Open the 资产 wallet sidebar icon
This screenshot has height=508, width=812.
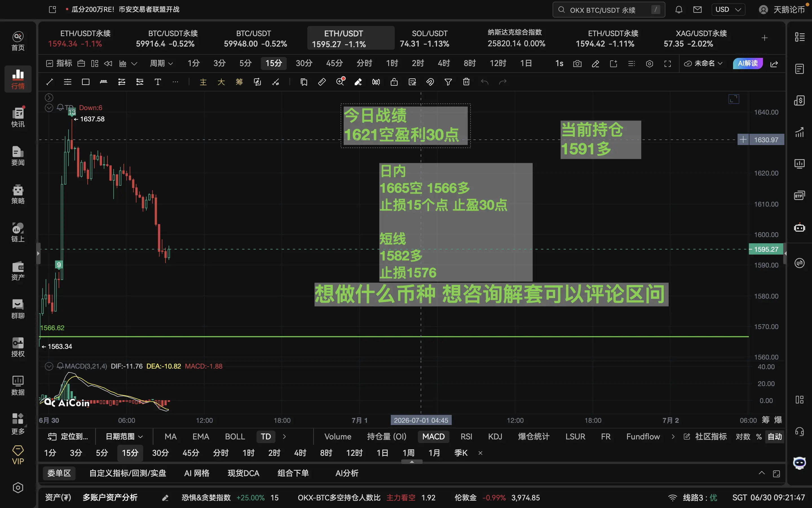pos(18,270)
